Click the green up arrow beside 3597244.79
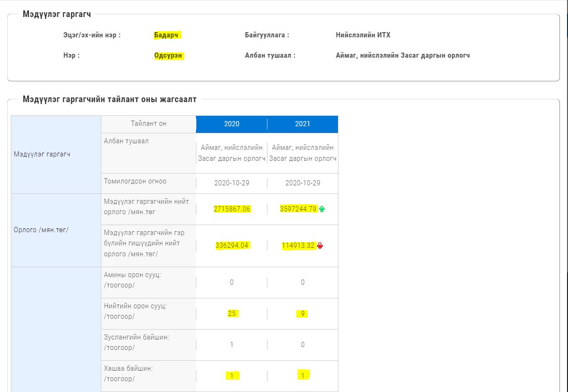This screenshot has width=568, height=392. click(322, 209)
